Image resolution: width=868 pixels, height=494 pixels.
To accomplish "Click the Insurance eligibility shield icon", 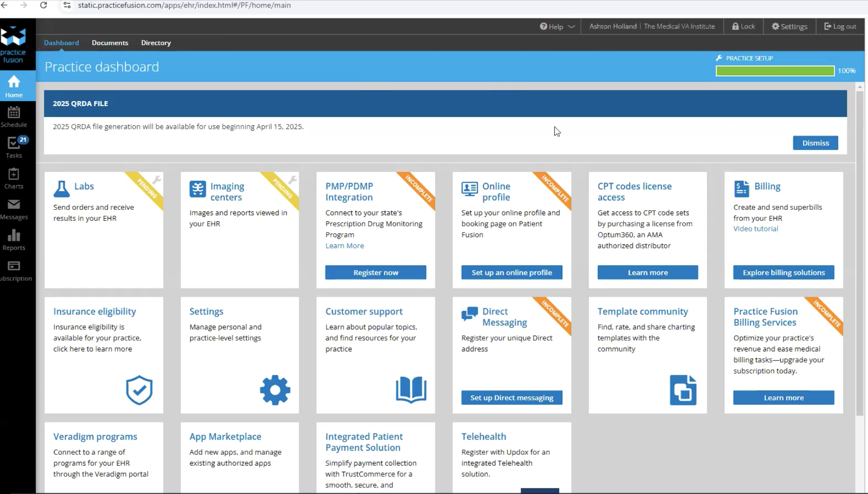I will 139,390.
